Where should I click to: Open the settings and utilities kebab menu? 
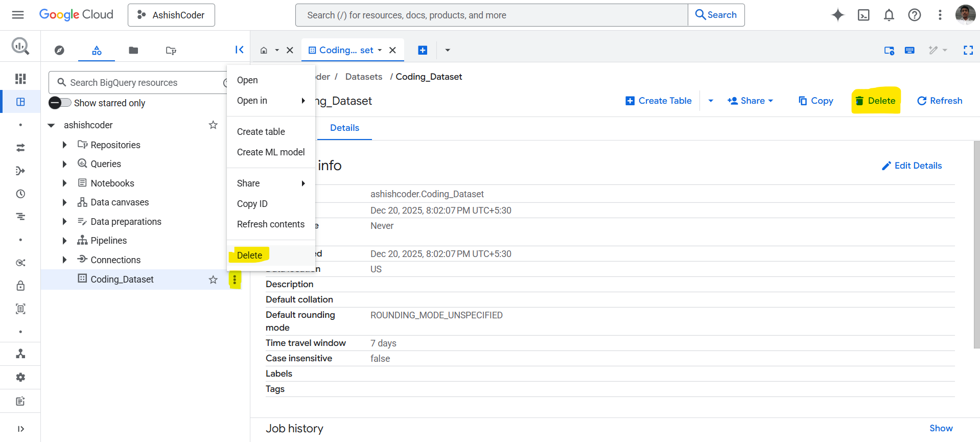(940, 15)
